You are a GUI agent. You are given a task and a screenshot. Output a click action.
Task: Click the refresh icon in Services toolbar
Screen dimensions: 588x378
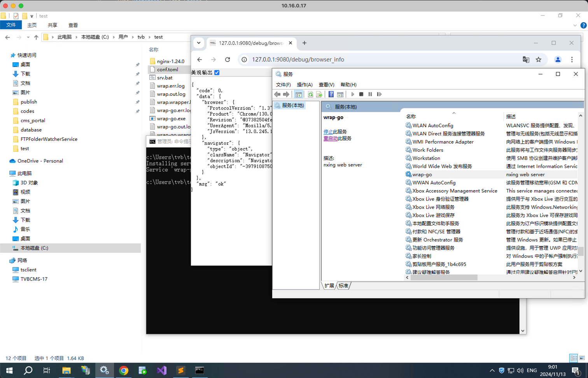[310, 94]
